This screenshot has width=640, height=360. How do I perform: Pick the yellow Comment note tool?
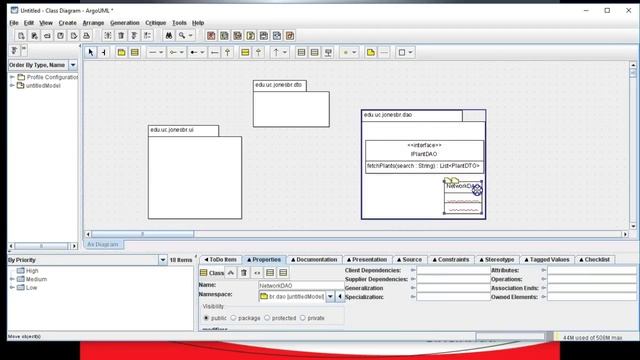371,52
